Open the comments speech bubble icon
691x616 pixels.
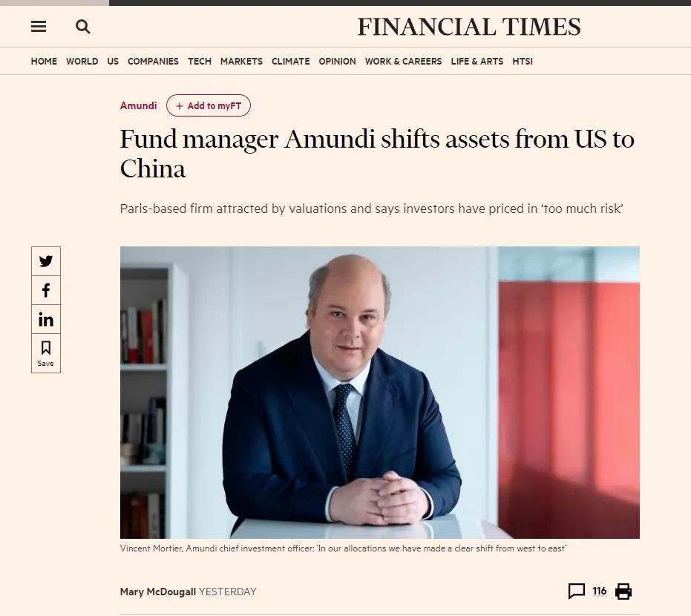click(x=576, y=592)
